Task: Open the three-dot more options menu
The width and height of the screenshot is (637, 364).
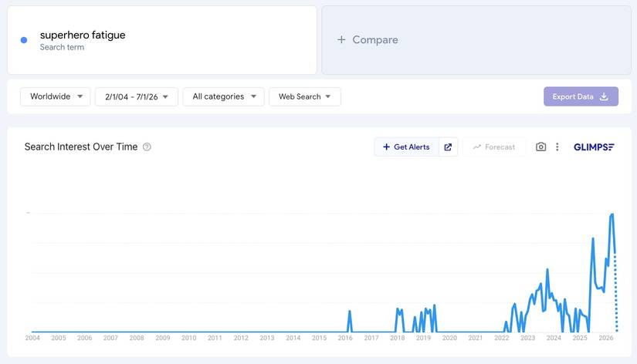Action: pyautogui.click(x=557, y=147)
